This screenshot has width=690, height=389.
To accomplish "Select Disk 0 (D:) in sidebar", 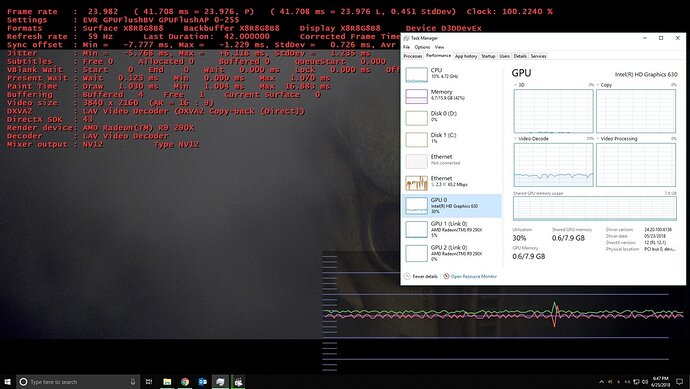I will click(x=452, y=117).
